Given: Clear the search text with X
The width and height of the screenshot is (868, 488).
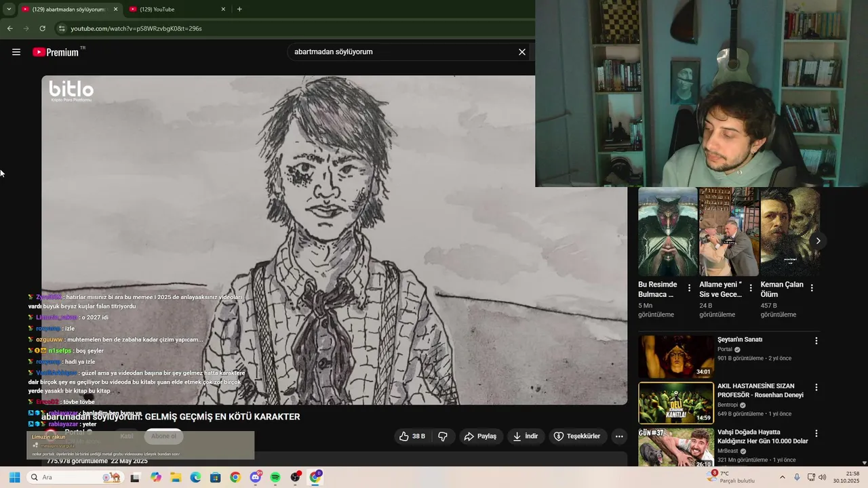Looking at the screenshot, I should tap(522, 52).
